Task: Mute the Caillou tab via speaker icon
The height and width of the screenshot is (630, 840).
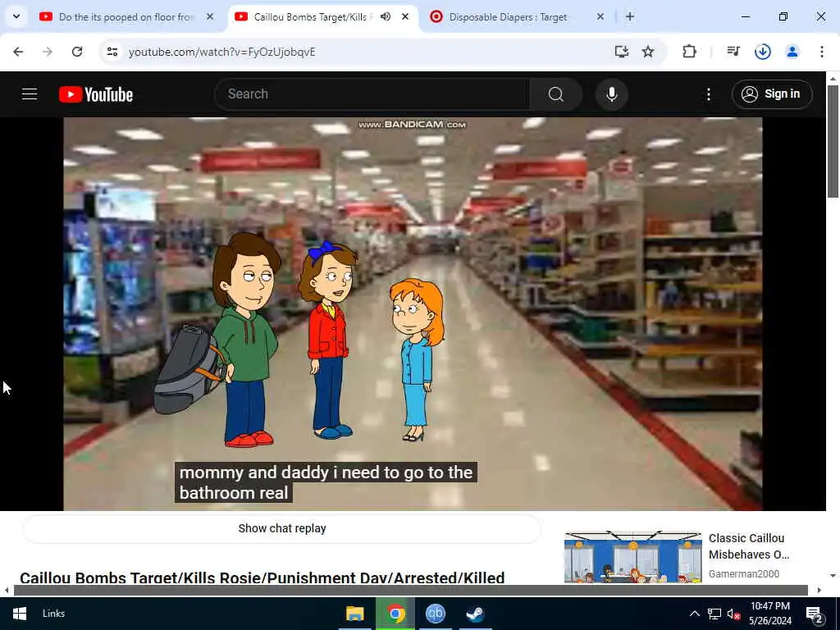Action: [386, 16]
